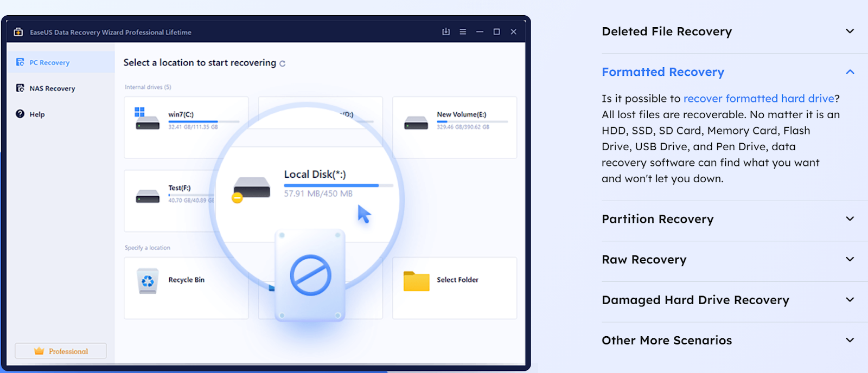Click the 57.91 MB/450 MB size text
Screen dimensions: 868x373
click(x=318, y=194)
